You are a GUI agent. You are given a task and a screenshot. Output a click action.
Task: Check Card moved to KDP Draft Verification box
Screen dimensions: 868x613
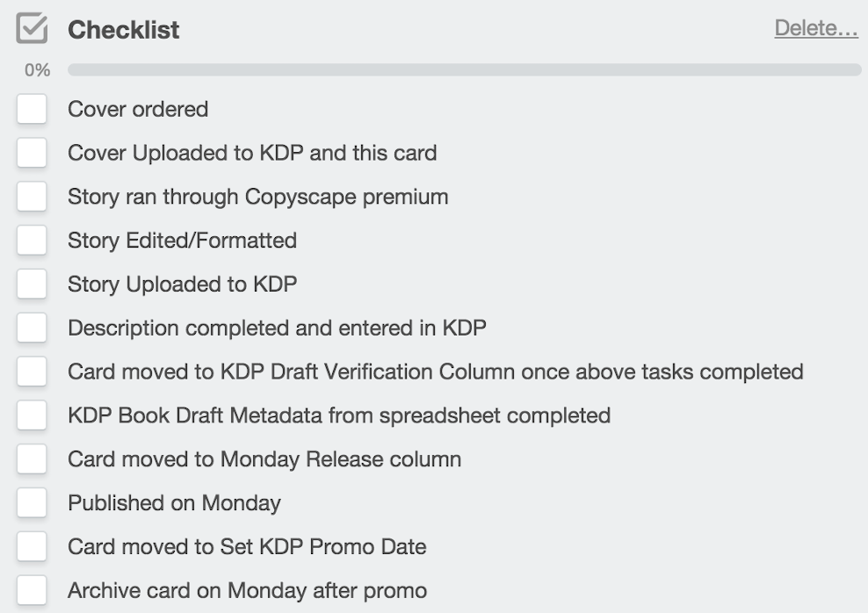pyautogui.click(x=32, y=371)
